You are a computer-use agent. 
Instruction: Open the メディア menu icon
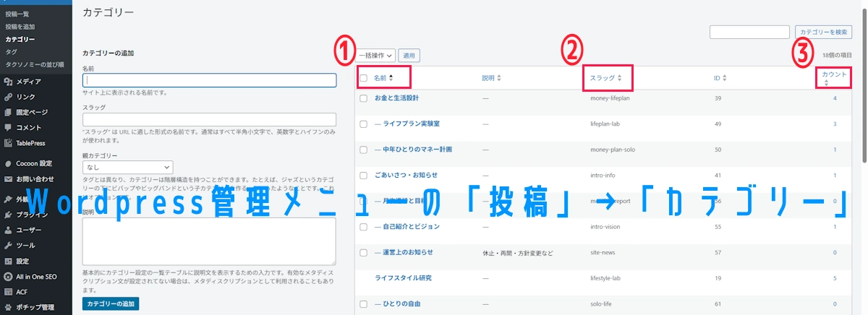(8, 82)
